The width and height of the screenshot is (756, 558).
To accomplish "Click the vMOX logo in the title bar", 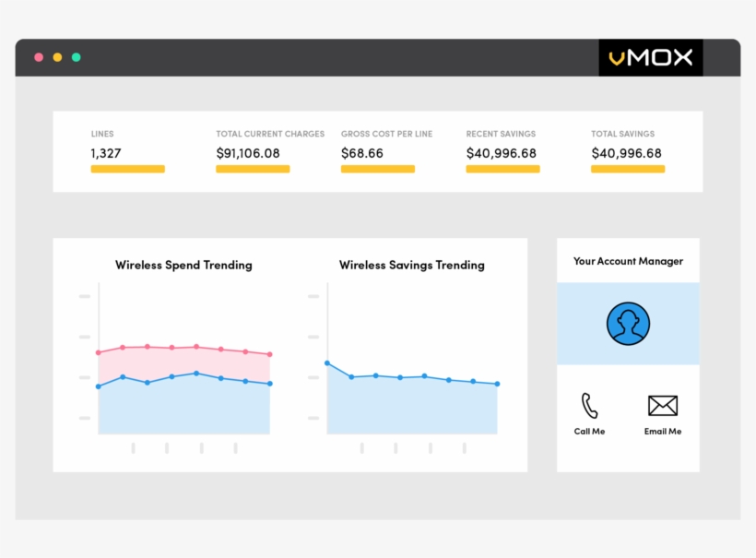I will [650, 58].
